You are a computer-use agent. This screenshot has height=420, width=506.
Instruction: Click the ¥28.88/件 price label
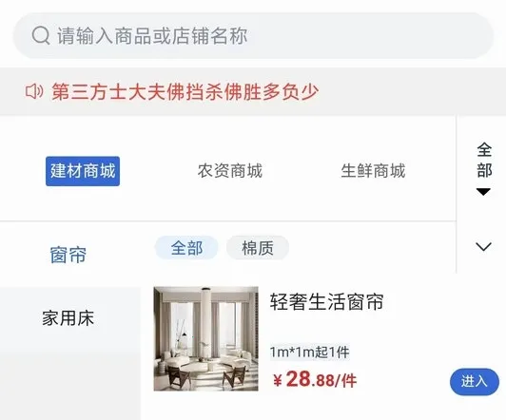pyautogui.click(x=315, y=379)
